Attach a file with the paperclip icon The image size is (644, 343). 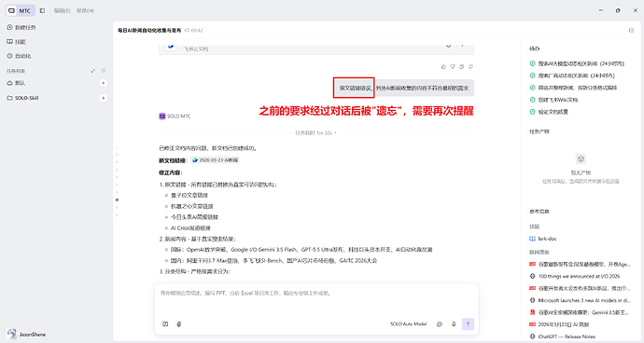[x=179, y=324]
